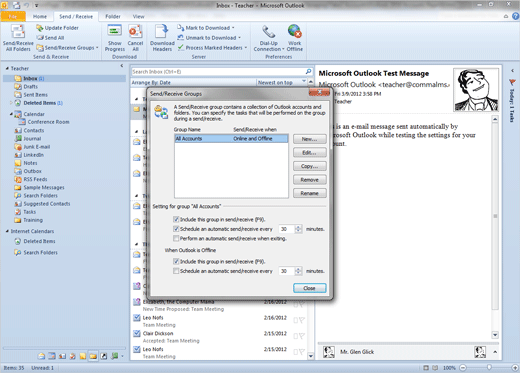This screenshot has width=520, height=373.
Task: Click the Download Headers icon
Action: (162, 32)
